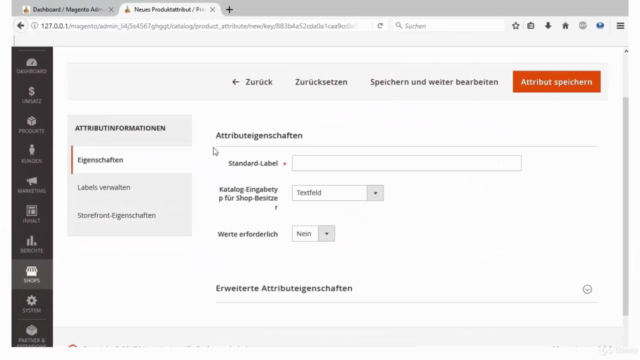Open the Katalog-Eingabetyp Textfeld dropdown
Viewport: 640px width, 360px height.
coord(338,193)
